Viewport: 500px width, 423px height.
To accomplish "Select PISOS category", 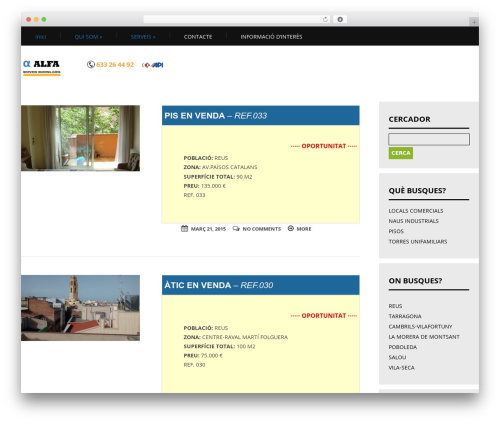I will point(396,231).
